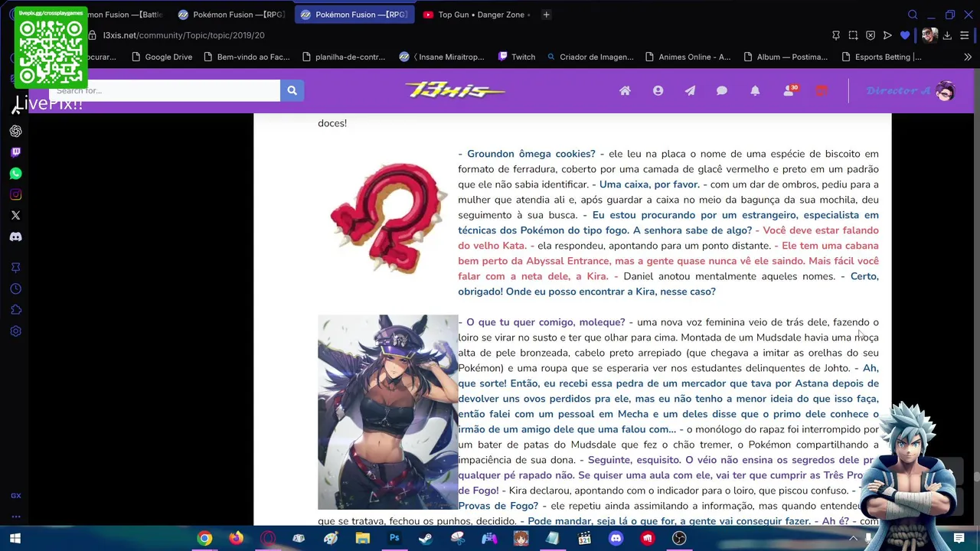This screenshot has height=551, width=980.
Task: Open the Criador de Imagen... bookmark
Action: point(590,57)
